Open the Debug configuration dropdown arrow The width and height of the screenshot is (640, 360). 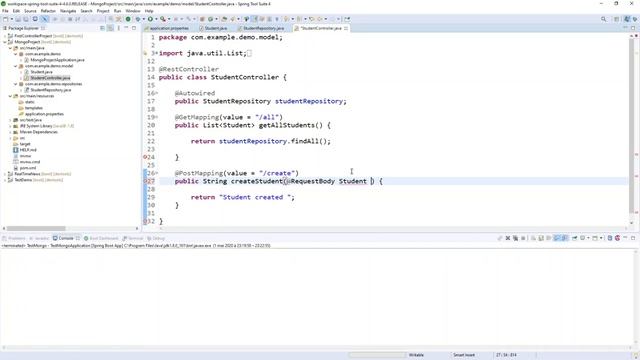(x=143, y=19)
